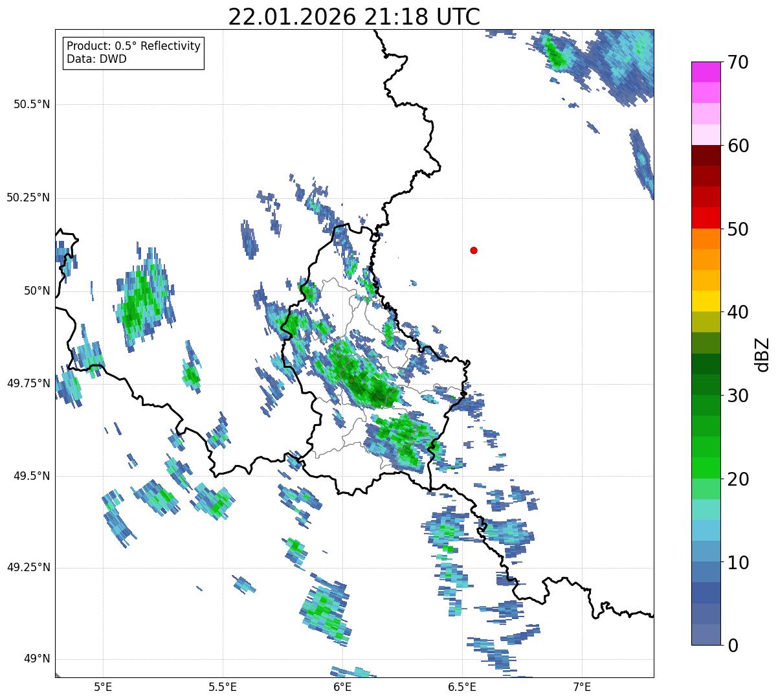Click the bright green 20 dBZ swatch
Viewport: 778px width, 700px height.
tap(706, 468)
